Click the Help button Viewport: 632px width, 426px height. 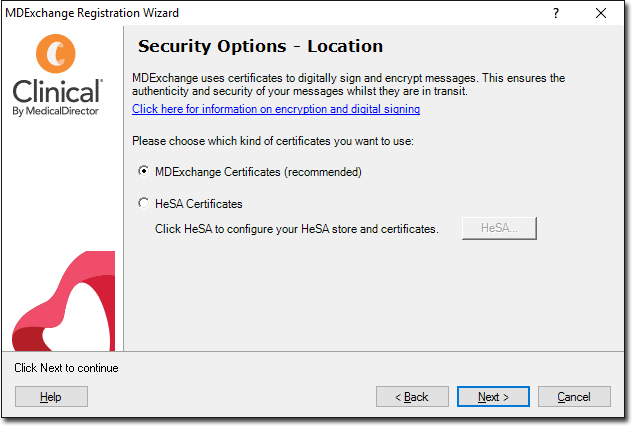(51, 397)
